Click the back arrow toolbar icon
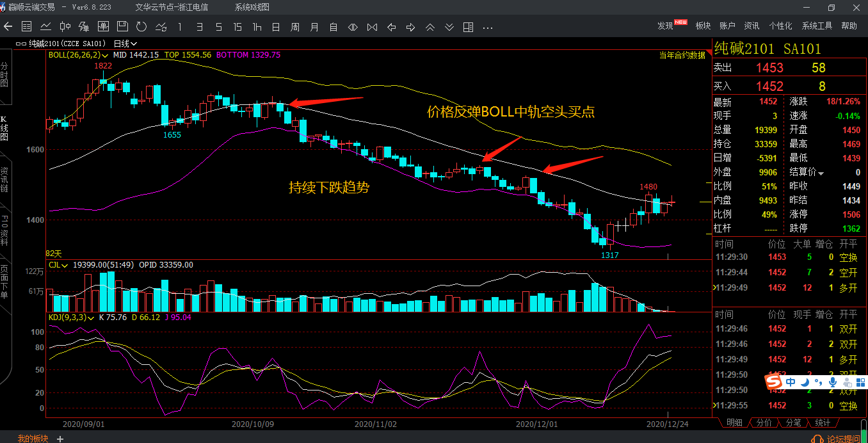 tap(8, 27)
